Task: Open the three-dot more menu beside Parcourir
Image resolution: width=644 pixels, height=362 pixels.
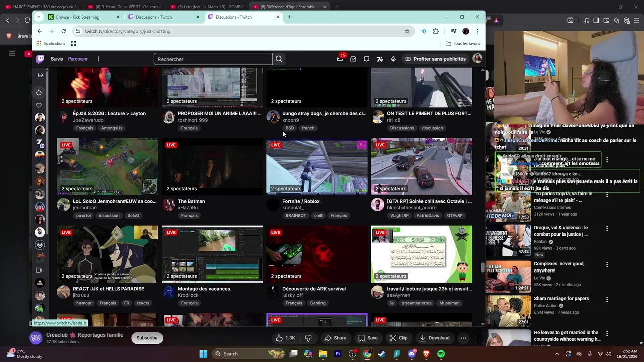Action: click(x=98, y=59)
